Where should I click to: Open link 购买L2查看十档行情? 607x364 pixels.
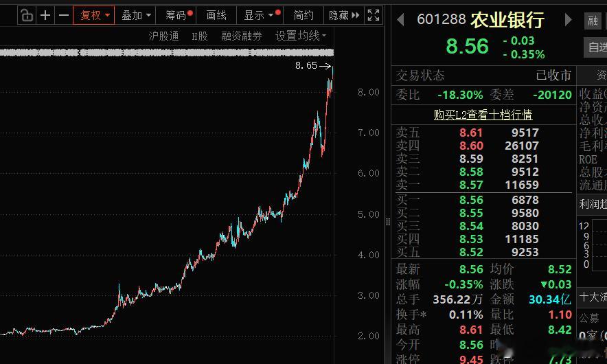(x=483, y=115)
